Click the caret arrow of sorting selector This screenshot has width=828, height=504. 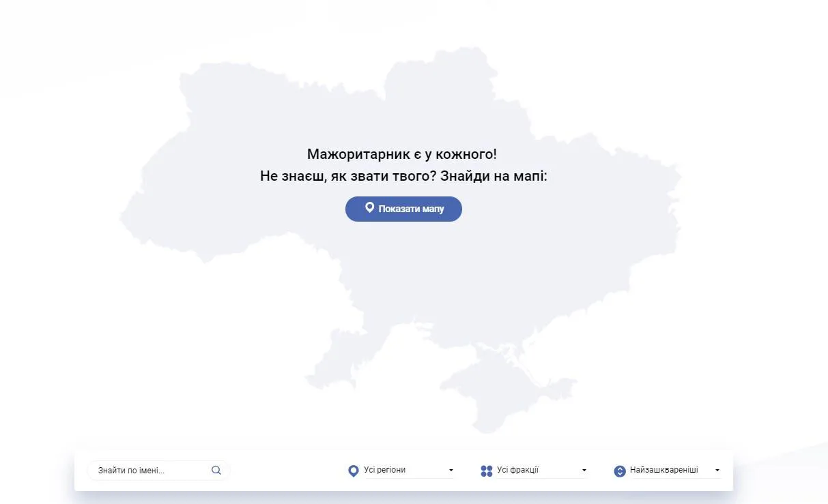(717, 471)
